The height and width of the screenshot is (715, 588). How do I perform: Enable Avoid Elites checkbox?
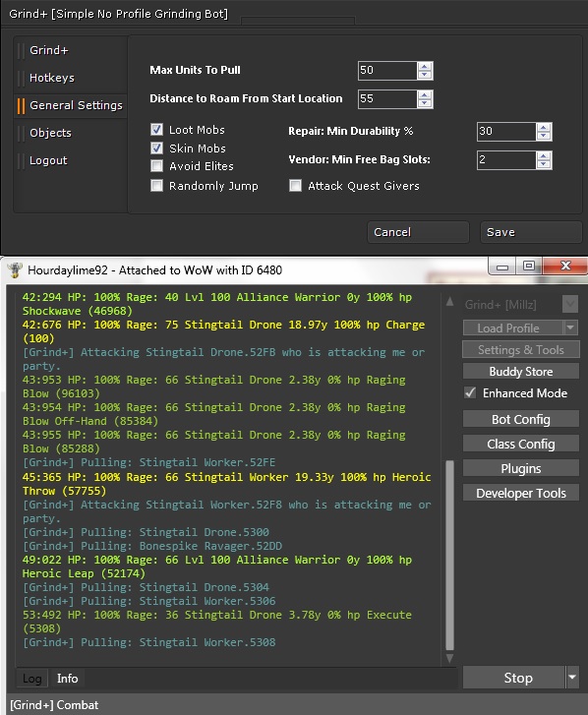pyautogui.click(x=156, y=166)
